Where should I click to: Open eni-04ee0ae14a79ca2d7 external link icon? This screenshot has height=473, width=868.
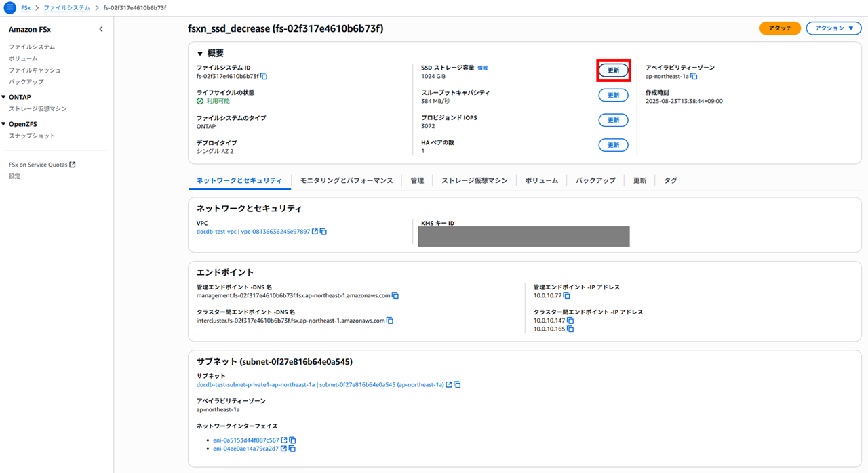(x=284, y=449)
